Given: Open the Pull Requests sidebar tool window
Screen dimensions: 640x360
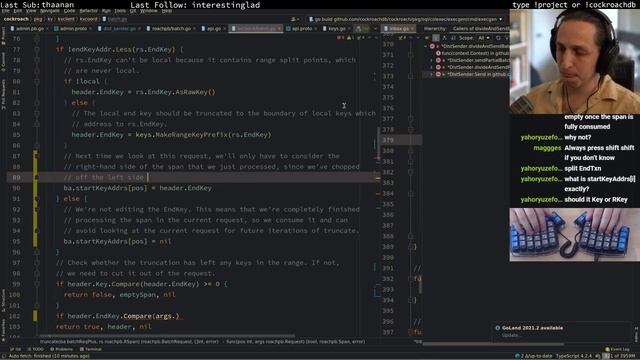Looking at the screenshot, I should pos(3,94).
